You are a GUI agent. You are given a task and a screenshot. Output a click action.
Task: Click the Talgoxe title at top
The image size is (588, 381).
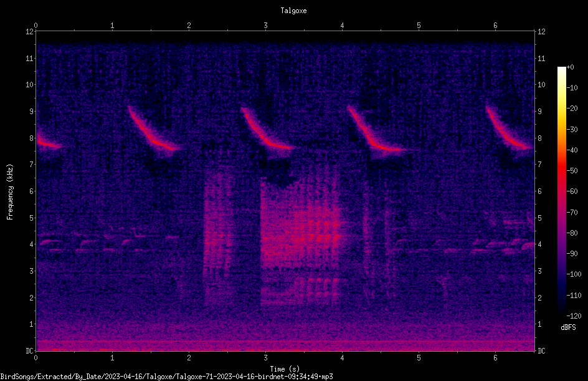293,11
